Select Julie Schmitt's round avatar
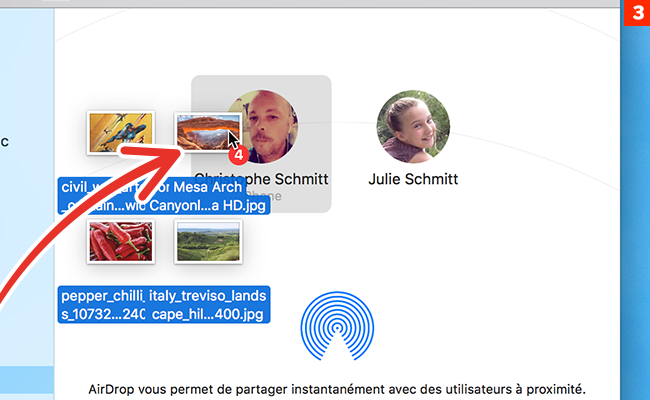The height and width of the screenshot is (400, 650). coord(413,126)
